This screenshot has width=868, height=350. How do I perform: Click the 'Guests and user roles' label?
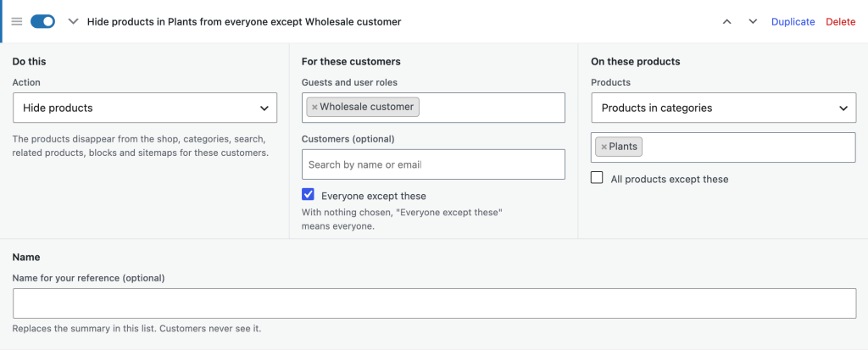coord(349,82)
